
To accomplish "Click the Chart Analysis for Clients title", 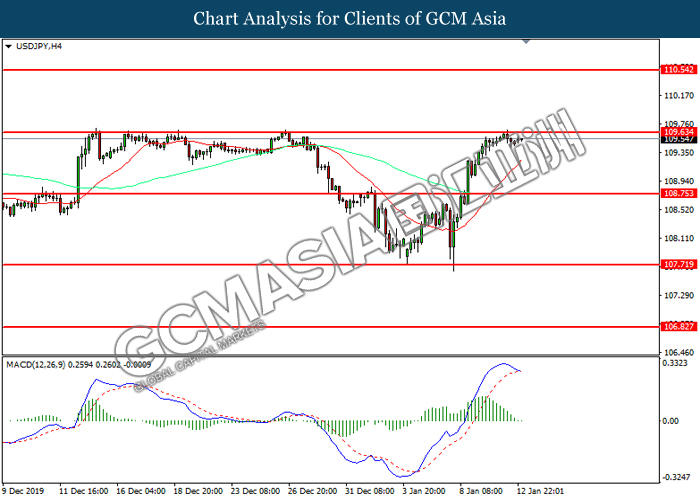I will (x=350, y=19).
